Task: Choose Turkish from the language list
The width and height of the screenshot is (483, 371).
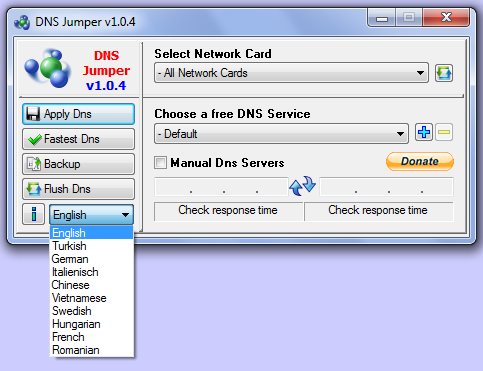Action: 91,246
